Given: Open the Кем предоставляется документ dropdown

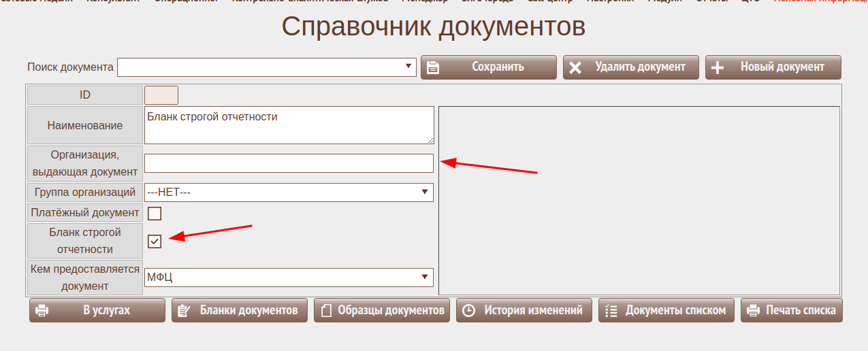Looking at the screenshot, I should (x=289, y=278).
